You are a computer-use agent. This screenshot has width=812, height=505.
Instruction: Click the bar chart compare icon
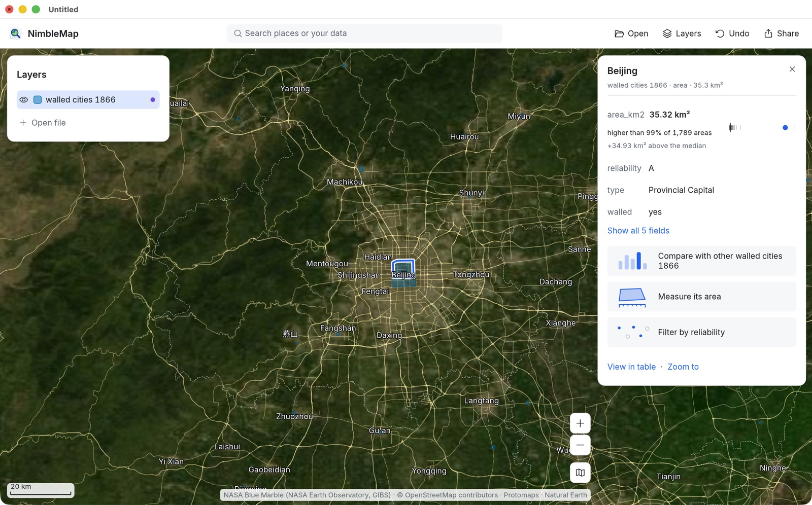[632, 261]
